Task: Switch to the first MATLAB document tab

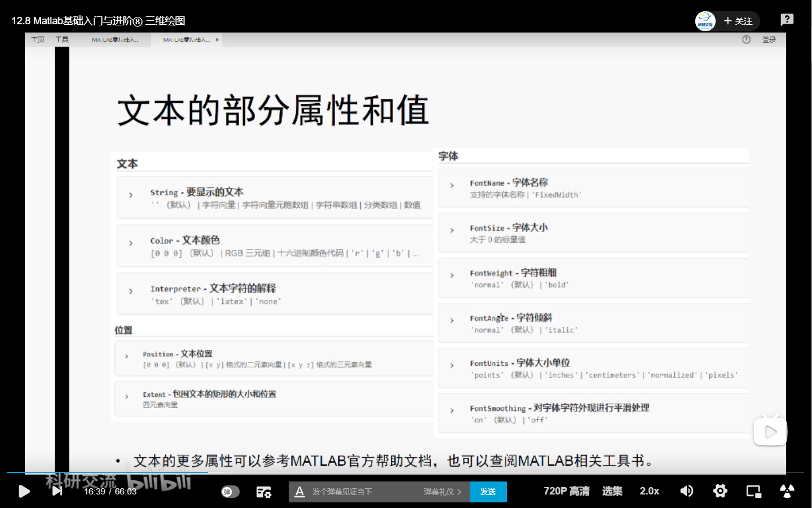Action: point(115,40)
